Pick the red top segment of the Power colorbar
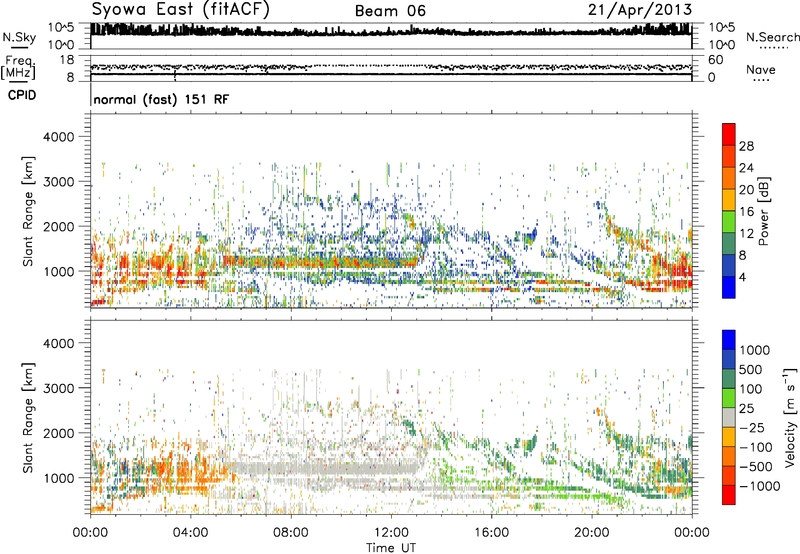This screenshot has height=554, width=800. (x=729, y=134)
